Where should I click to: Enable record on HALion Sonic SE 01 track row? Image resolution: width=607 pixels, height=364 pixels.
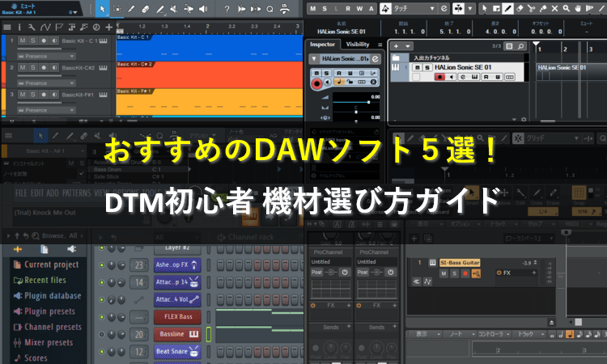tap(439, 77)
